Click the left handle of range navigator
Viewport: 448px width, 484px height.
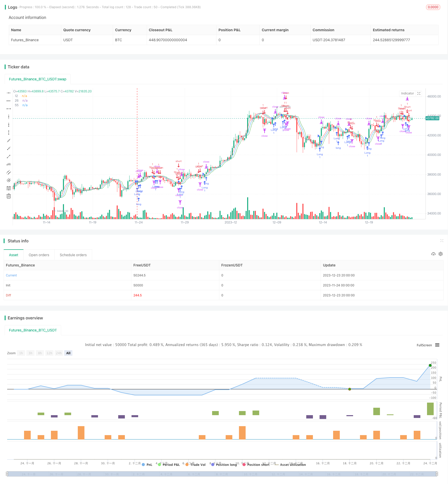(x=7, y=474)
